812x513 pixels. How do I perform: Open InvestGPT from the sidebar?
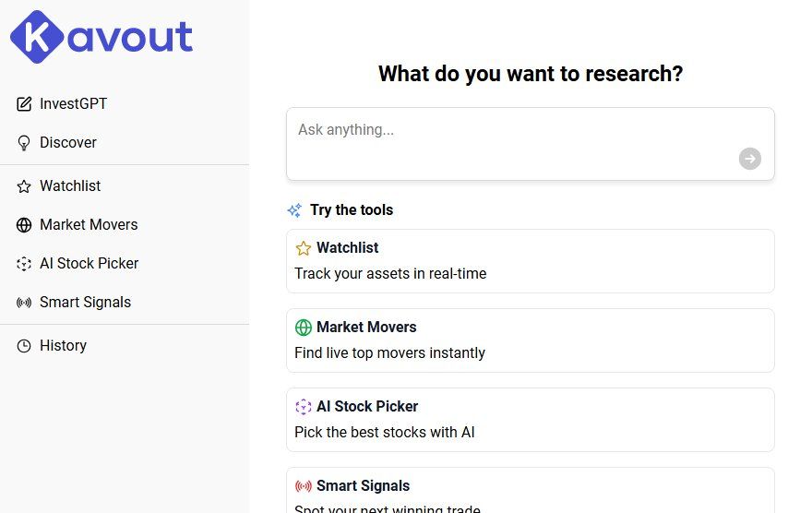74,104
